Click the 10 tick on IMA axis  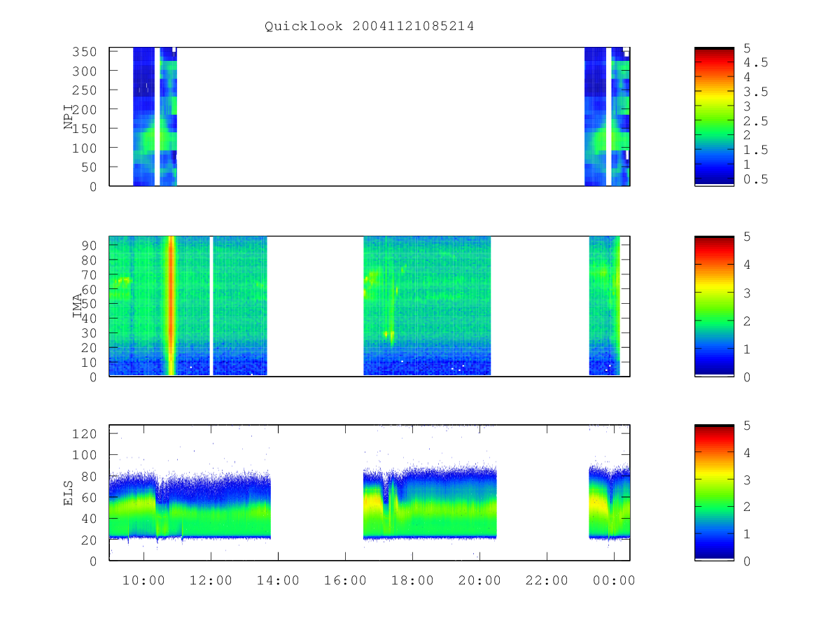click(x=89, y=362)
